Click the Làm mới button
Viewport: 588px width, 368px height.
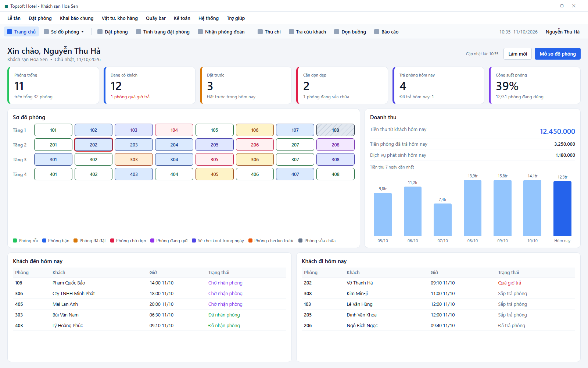coord(518,54)
